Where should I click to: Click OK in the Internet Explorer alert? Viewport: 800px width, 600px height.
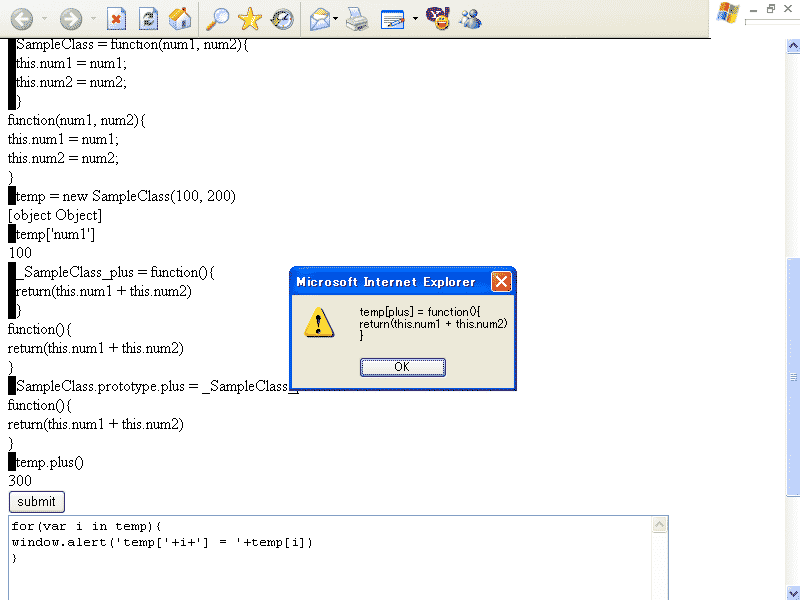(x=403, y=367)
